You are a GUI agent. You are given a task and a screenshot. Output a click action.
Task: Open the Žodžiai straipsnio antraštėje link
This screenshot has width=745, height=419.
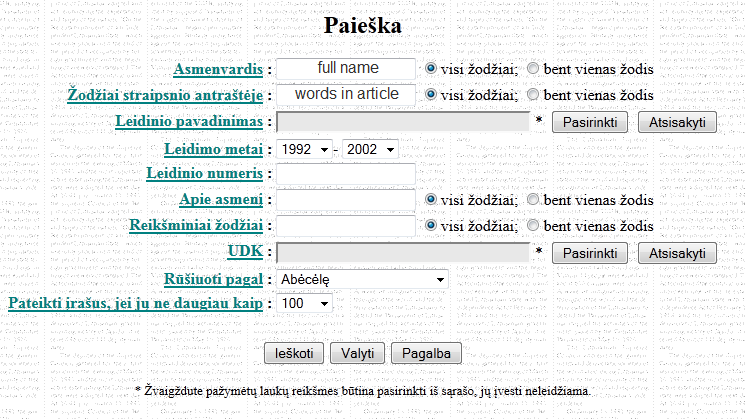[x=165, y=95]
